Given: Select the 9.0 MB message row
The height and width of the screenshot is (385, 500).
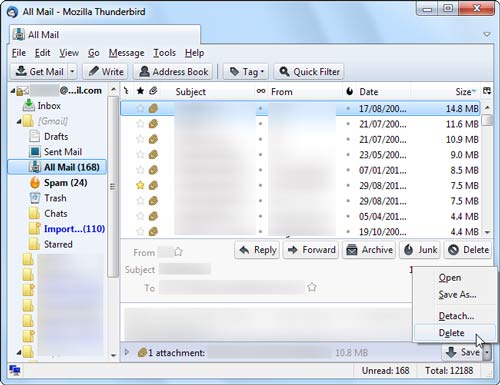Looking at the screenshot, I should pyautogui.click(x=300, y=155).
